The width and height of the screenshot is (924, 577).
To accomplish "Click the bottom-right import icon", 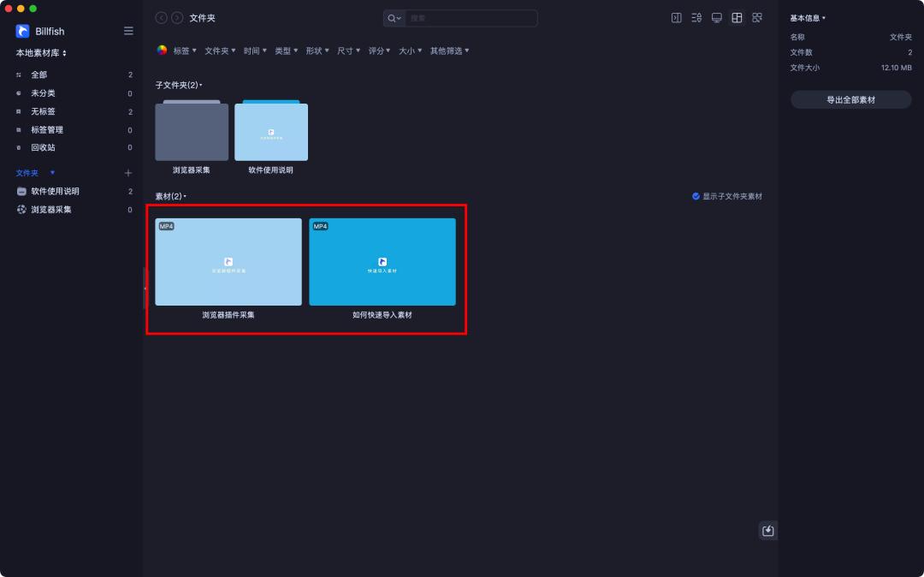I will pyautogui.click(x=767, y=531).
